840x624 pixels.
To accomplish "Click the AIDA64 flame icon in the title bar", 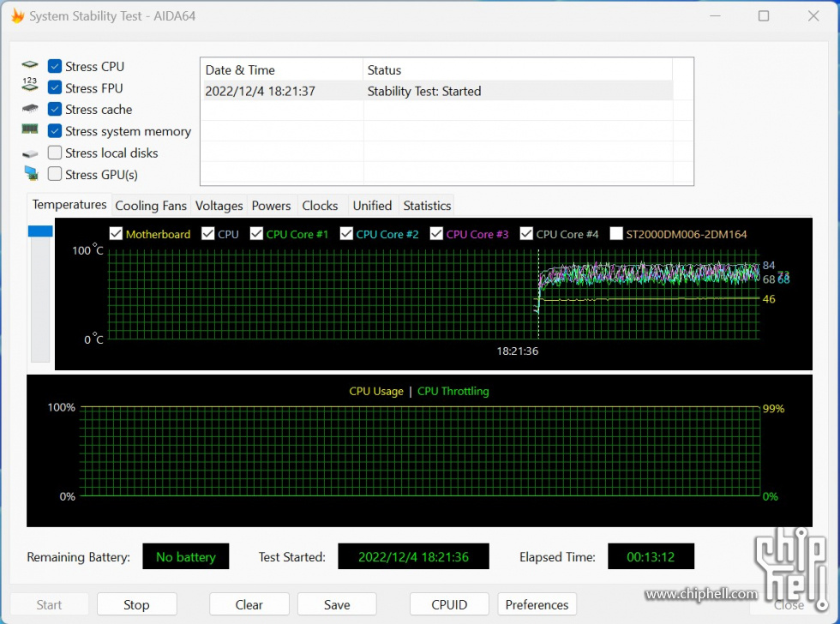I will click(17, 16).
